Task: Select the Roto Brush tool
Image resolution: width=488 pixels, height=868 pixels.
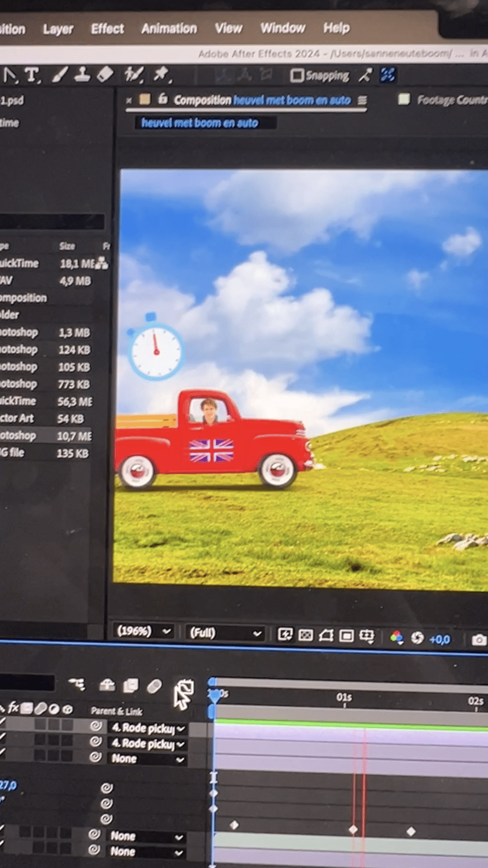Action: 134,74
